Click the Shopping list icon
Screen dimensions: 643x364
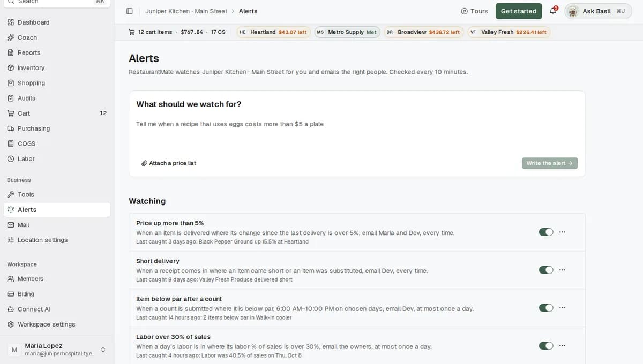[11, 83]
